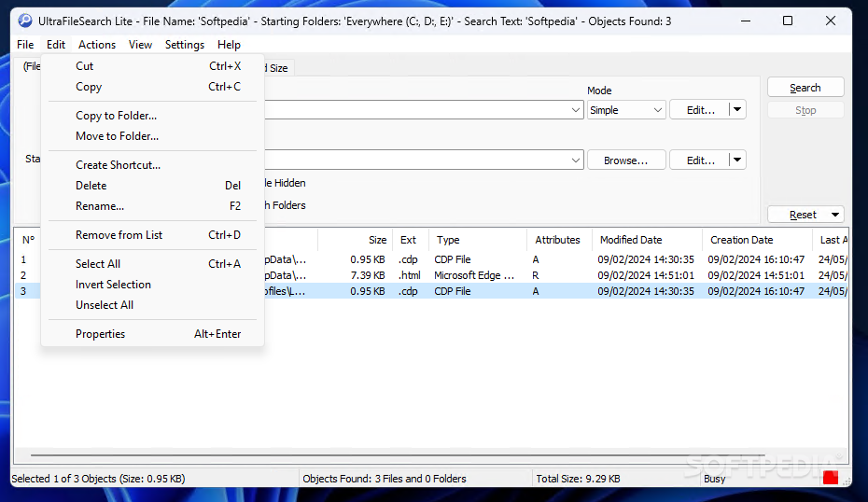Click the Reset button
This screenshot has width=868, height=502.
click(802, 215)
